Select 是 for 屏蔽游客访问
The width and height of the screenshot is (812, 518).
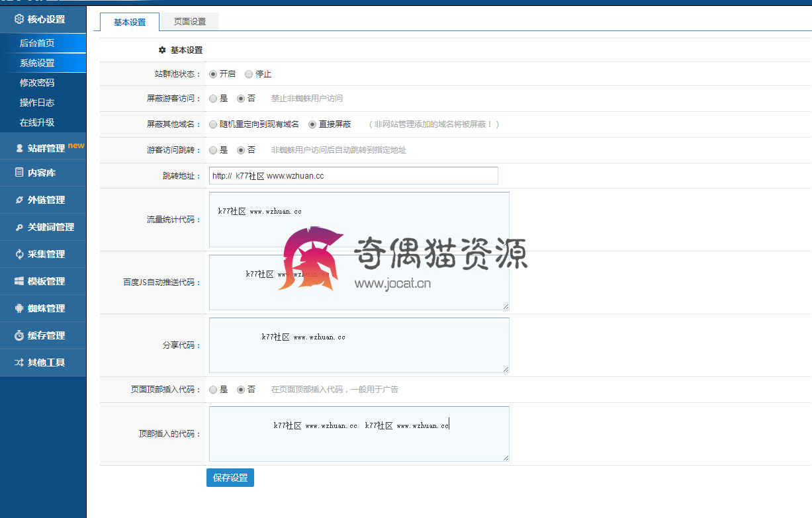[x=213, y=99]
